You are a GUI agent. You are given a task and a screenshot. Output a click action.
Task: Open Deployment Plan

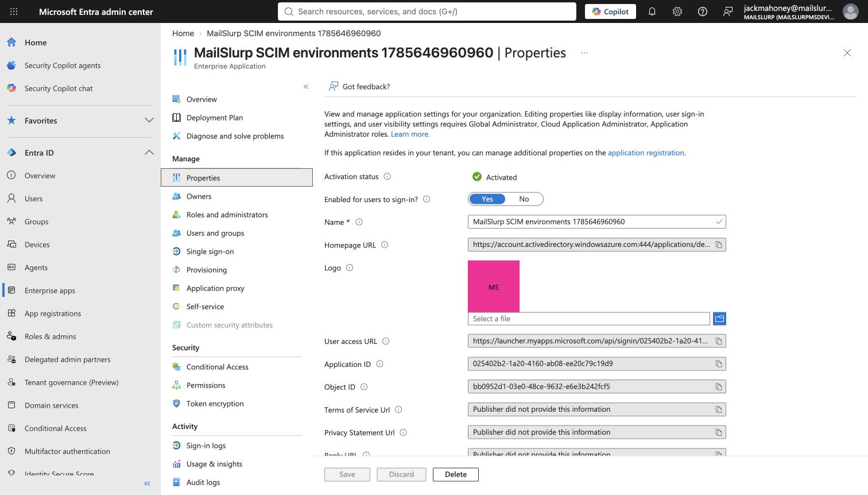(x=215, y=118)
